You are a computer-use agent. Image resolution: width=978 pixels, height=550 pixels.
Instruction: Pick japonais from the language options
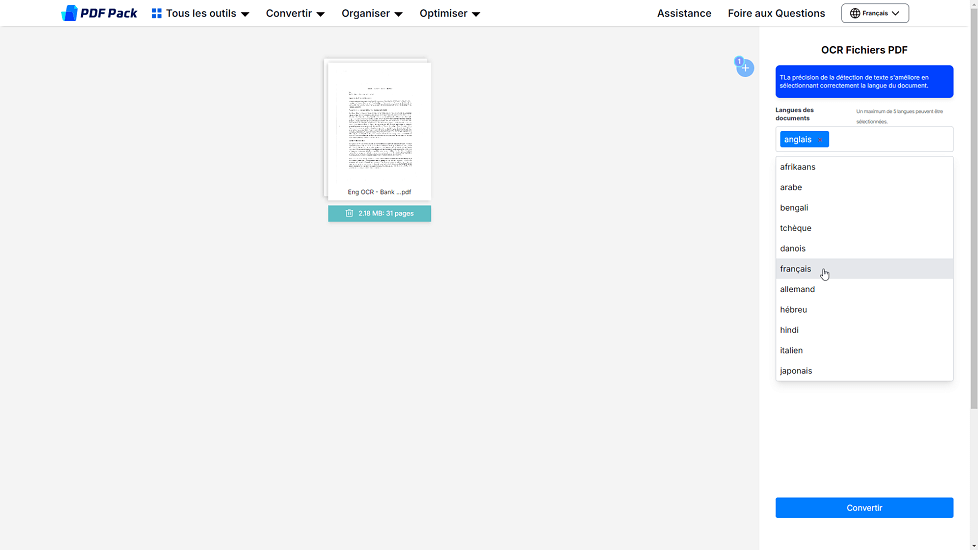tap(796, 371)
